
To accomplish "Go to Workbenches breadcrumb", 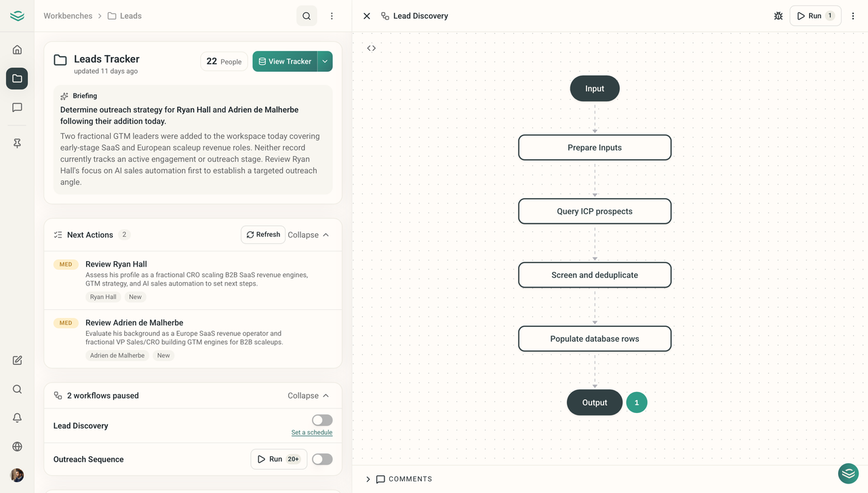I will click(x=68, y=16).
